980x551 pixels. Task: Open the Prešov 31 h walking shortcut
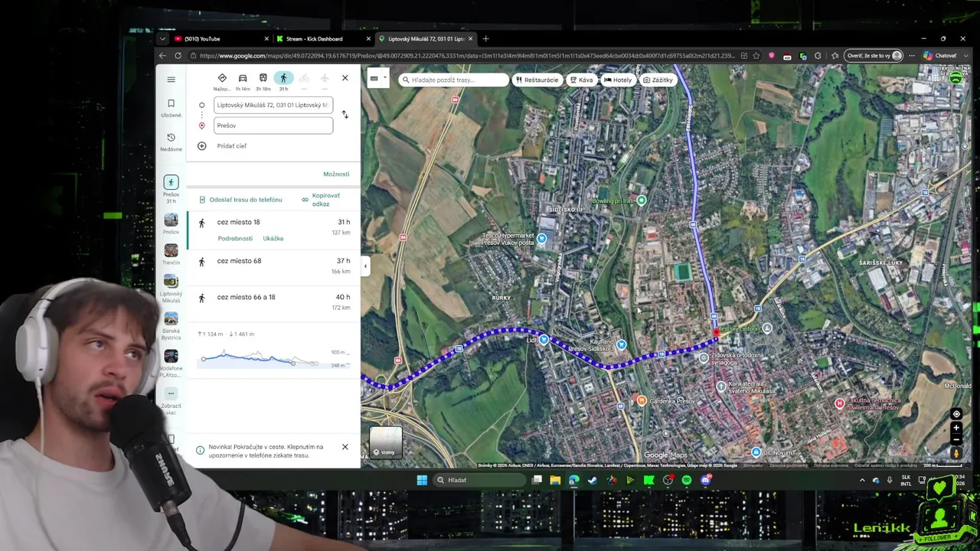point(171,187)
